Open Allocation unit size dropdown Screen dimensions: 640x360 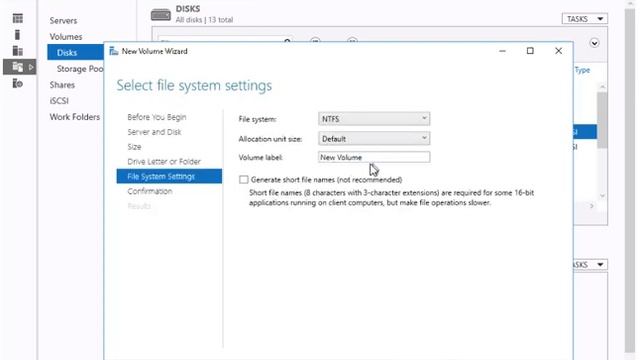(x=374, y=139)
